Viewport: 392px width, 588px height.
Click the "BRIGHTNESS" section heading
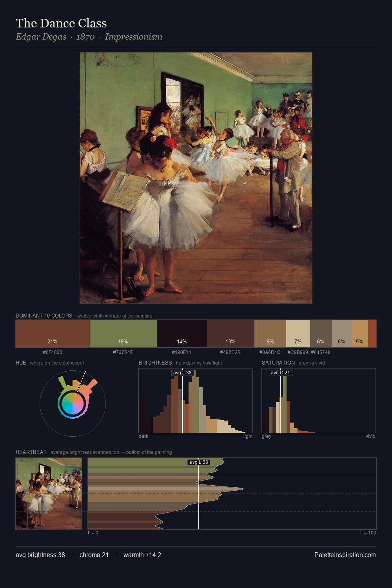pyautogui.click(x=155, y=363)
